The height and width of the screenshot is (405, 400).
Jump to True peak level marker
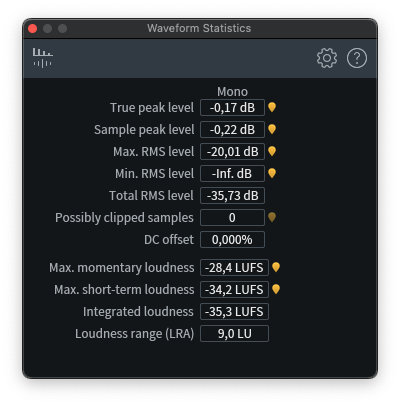[x=272, y=107]
